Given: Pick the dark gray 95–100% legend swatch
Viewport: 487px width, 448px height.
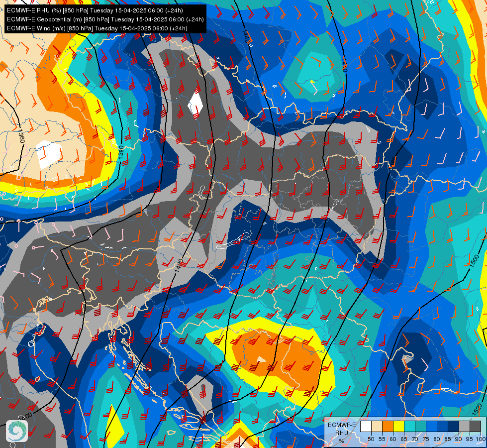Looking at the screenshot, I should click(x=476, y=426).
